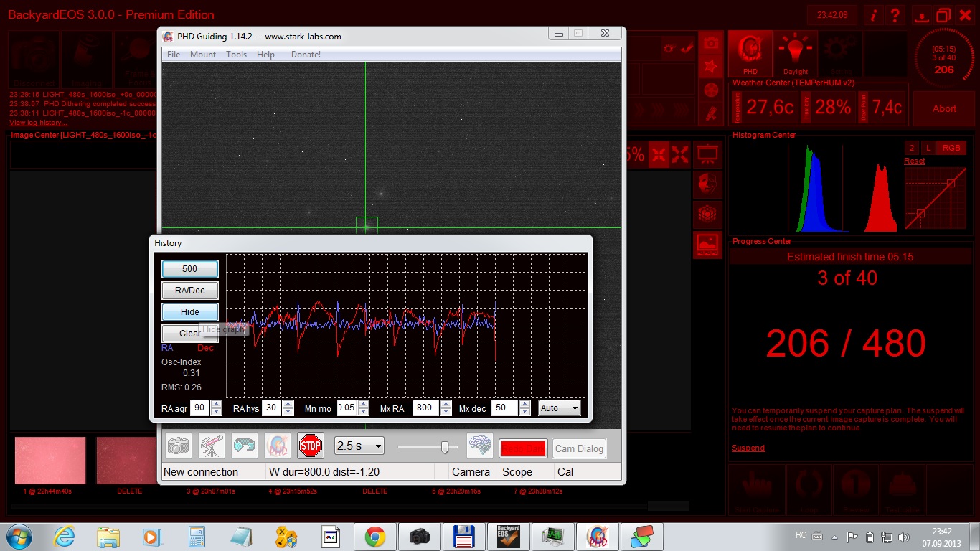The width and height of the screenshot is (980, 551).
Task: Switch BackyardEOS to Daylight mode
Action: pyautogui.click(x=795, y=54)
